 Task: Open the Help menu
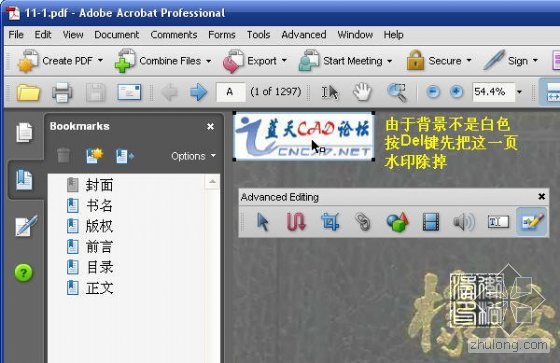[393, 35]
